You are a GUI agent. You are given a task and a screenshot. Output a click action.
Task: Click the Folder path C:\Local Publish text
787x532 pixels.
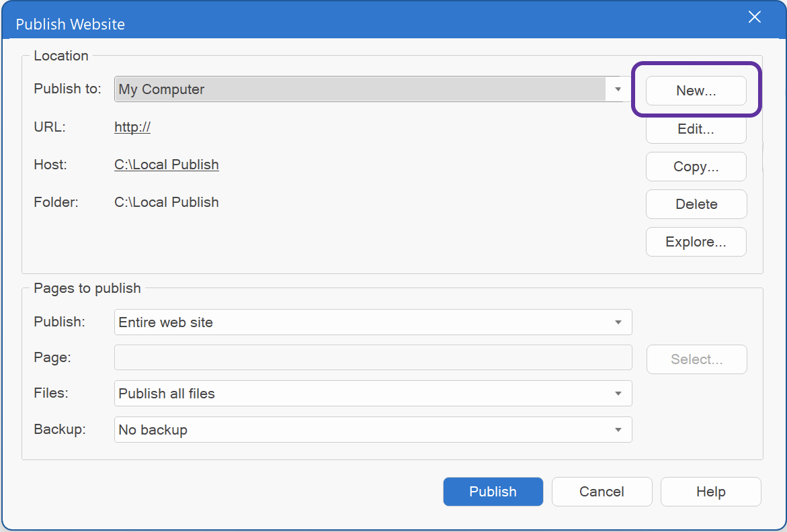[167, 202]
